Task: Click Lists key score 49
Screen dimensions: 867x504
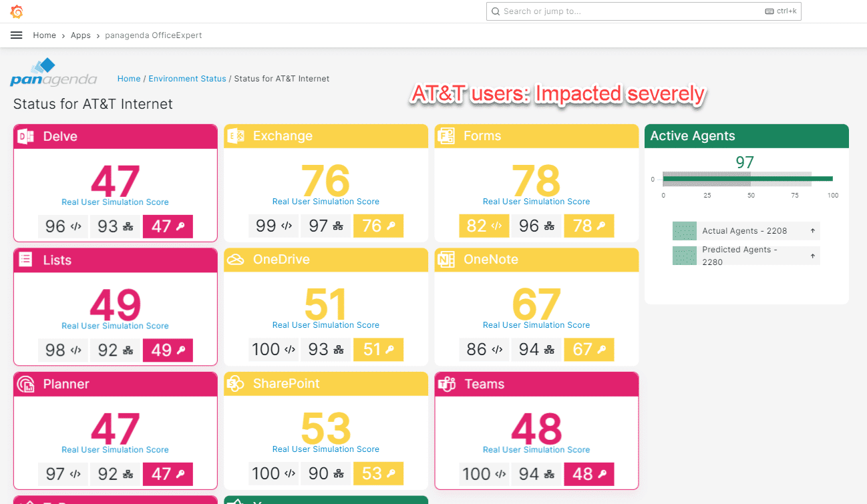Action: point(168,350)
